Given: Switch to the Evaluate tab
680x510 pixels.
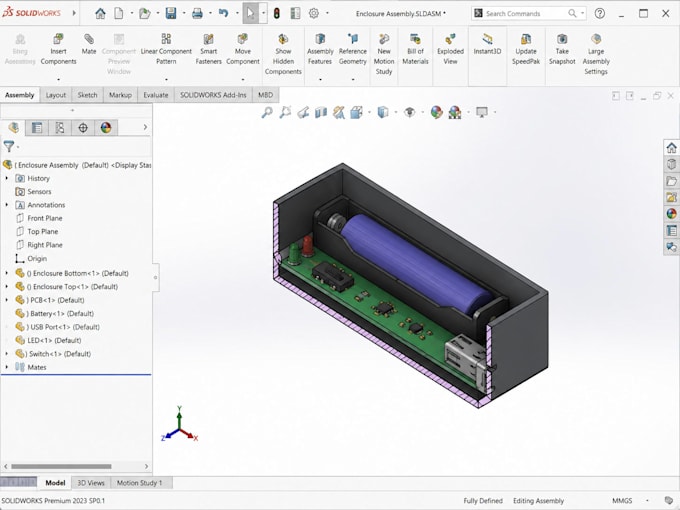Looking at the screenshot, I should pyautogui.click(x=156, y=95).
